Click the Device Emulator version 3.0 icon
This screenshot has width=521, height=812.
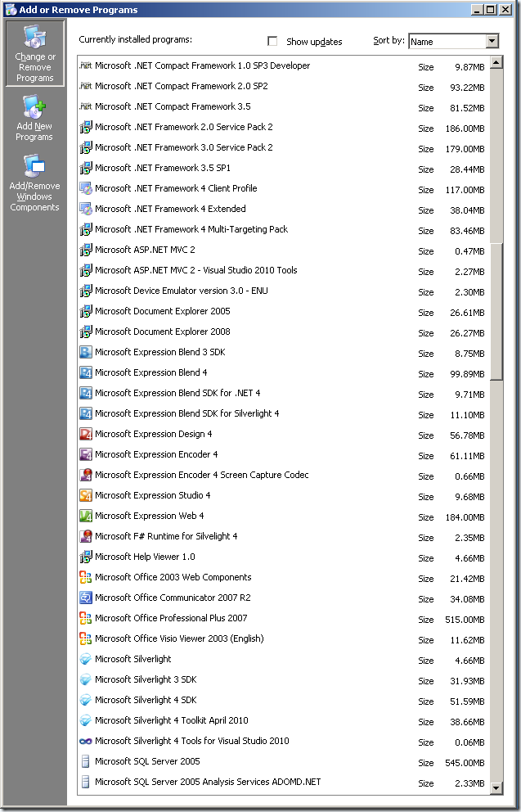click(x=85, y=291)
